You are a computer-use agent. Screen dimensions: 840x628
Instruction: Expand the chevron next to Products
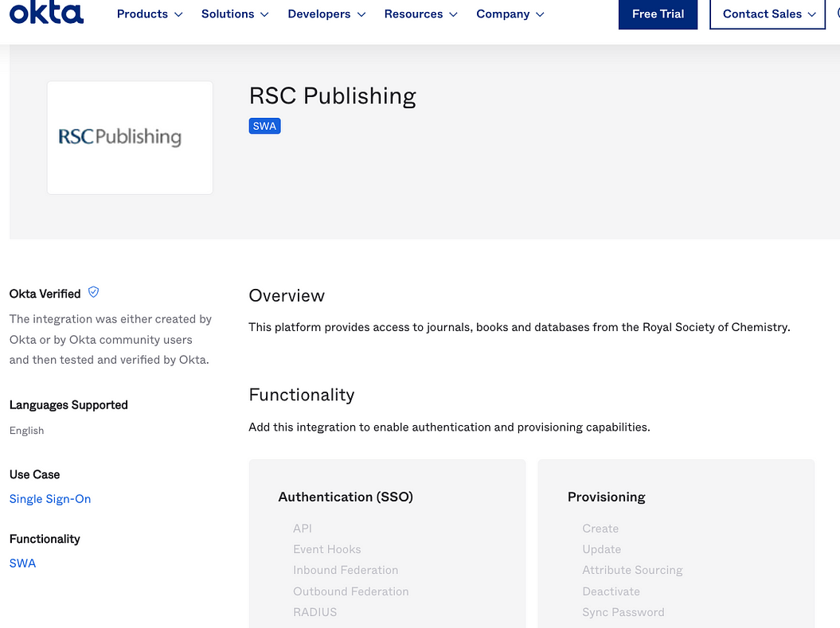pos(178,14)
